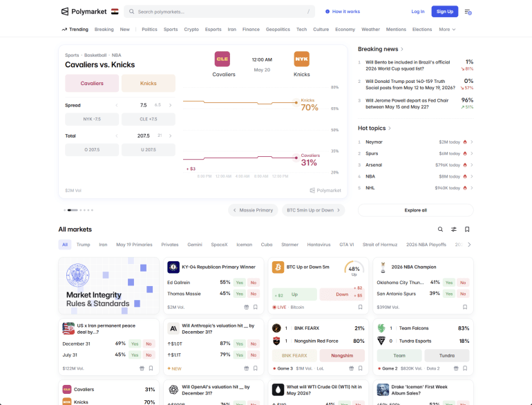The image size is (532, 405).
Task: Bookmark the BNK FEARX vs Nongshim market
Action: tap(361, 368)
